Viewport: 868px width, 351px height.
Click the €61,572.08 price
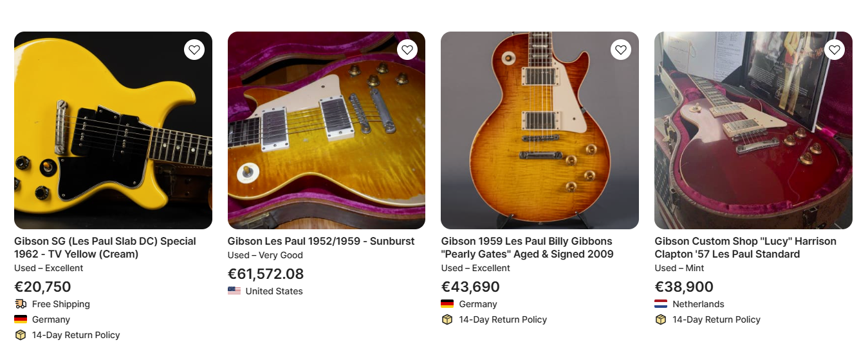point(265,274)
